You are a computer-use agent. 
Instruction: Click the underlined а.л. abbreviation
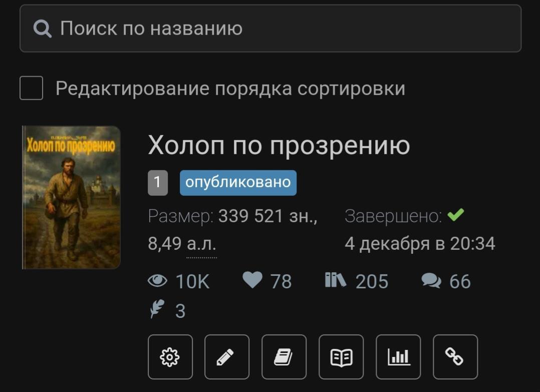tap(201, 244)
